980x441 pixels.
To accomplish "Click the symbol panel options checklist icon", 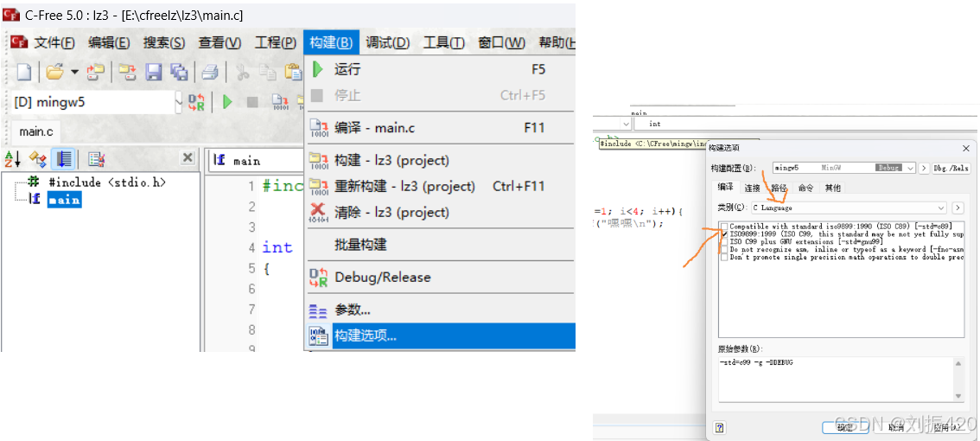I will (96, 159).
